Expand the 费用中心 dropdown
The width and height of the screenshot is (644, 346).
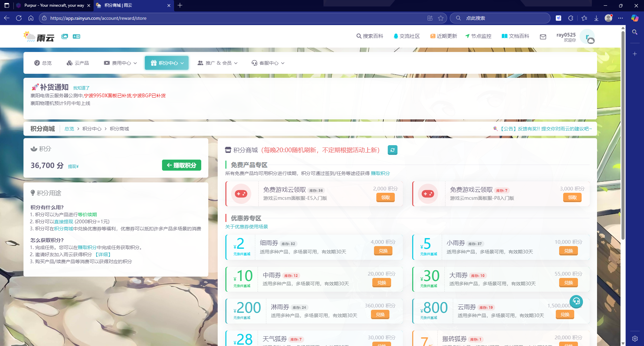120,63
